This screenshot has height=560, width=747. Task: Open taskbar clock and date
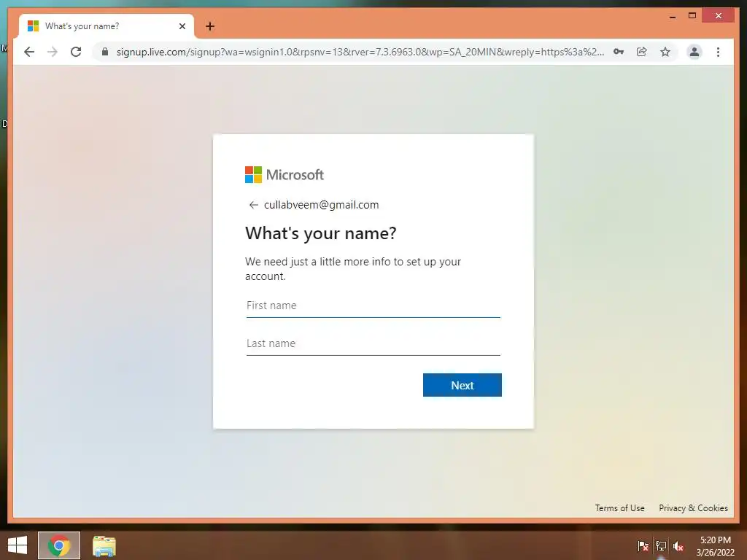click(x=715, y=546)
